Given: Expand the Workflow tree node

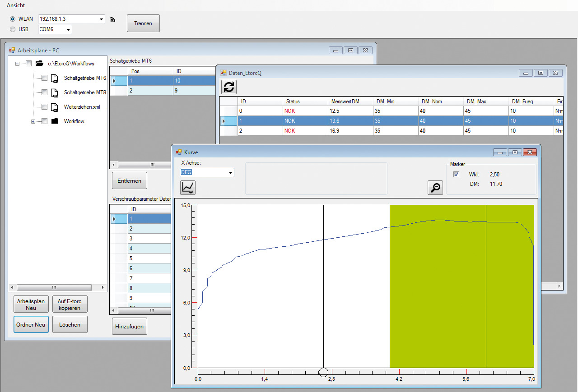Looking at the screenshot, I should 33,121.
